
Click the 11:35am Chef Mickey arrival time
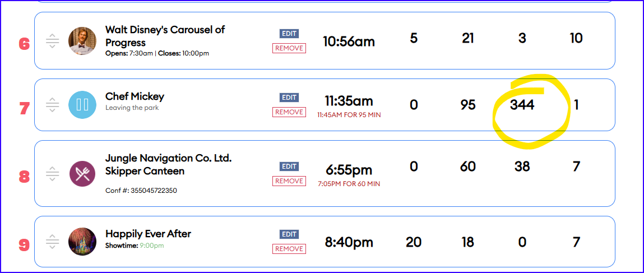pos(349,101)
